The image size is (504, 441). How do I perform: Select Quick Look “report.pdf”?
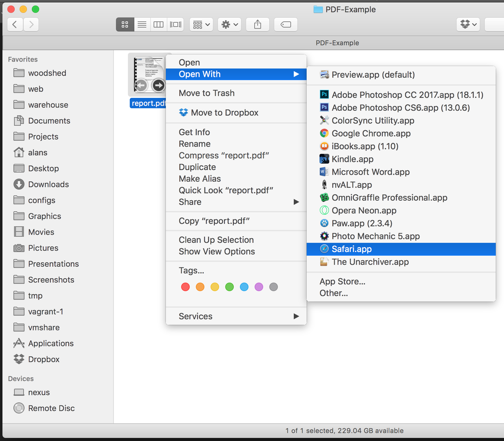[236, 190]
